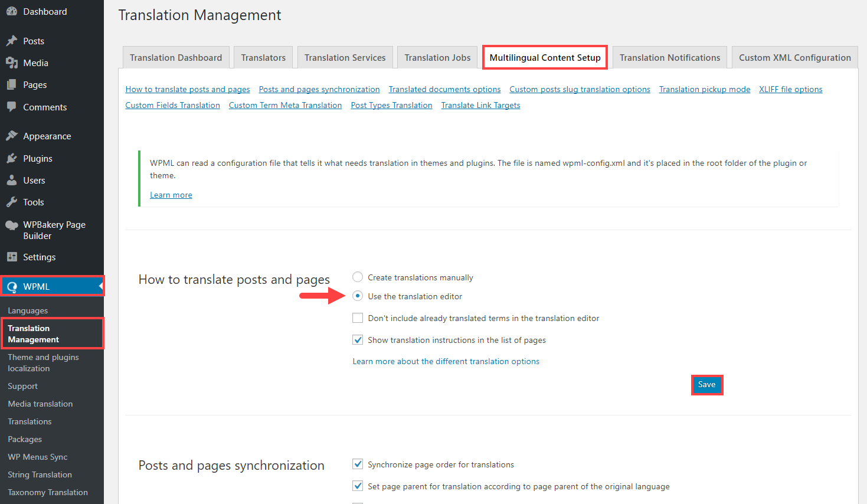
Task: Switch to Translation Services tab
Action: coord(345,57)
